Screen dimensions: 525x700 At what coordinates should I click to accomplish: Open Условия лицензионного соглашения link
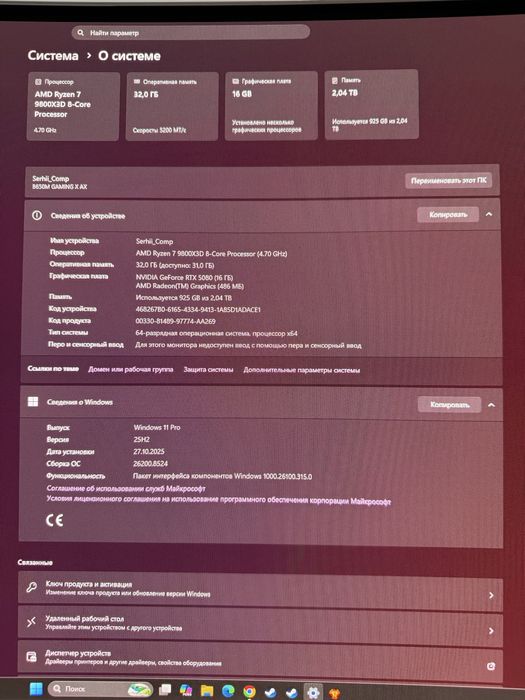[x=219, y=500]
